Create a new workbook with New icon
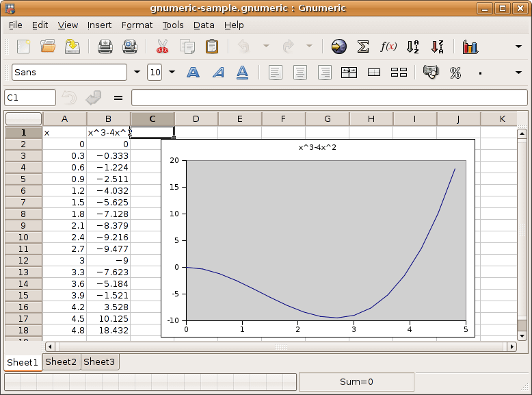 click(x=24, y=47)
